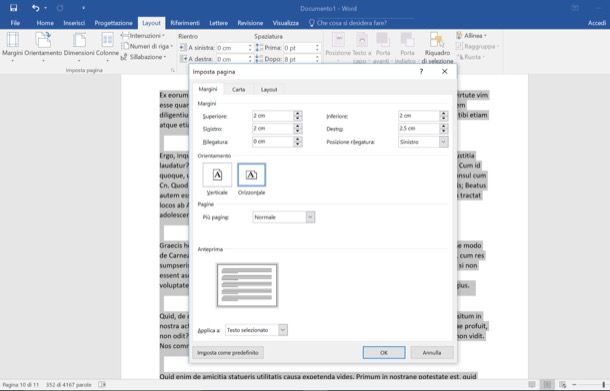Click the Rilegatura value field
This screenshot has width=610, height=391.
273,142
